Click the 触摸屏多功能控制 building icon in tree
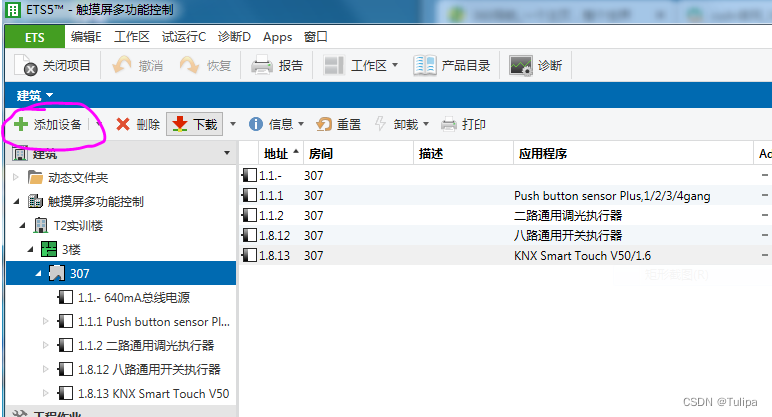This screenshot has width=772, height=417. click(35, 201)
